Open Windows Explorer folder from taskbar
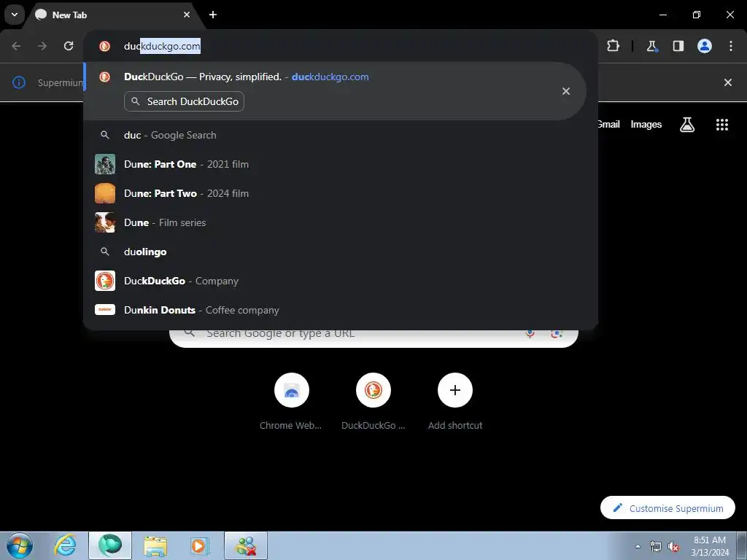The width and height of the screenshot is (747, 560). [x=155, y=546]
